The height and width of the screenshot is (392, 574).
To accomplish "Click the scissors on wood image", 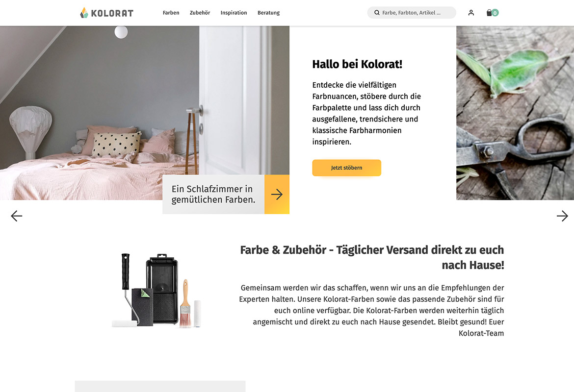I will 515,113.
